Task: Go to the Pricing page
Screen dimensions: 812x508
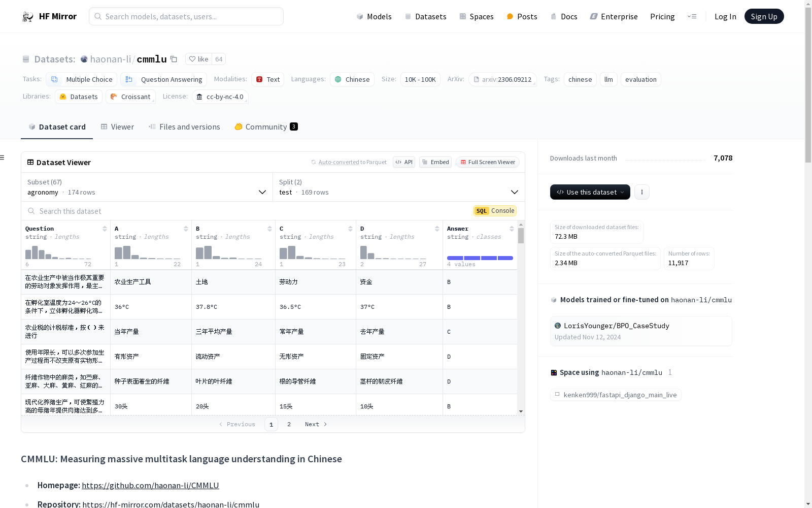Action: pos(662,16)
